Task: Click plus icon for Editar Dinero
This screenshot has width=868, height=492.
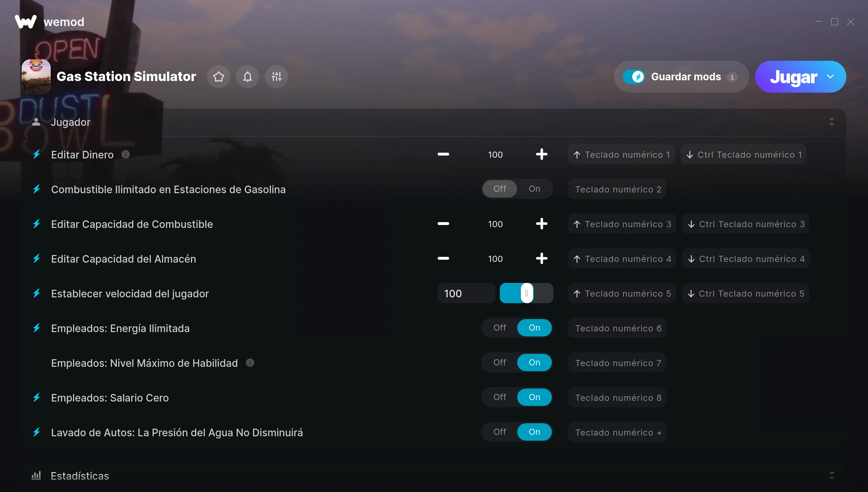Action: (x=541, y=154)
